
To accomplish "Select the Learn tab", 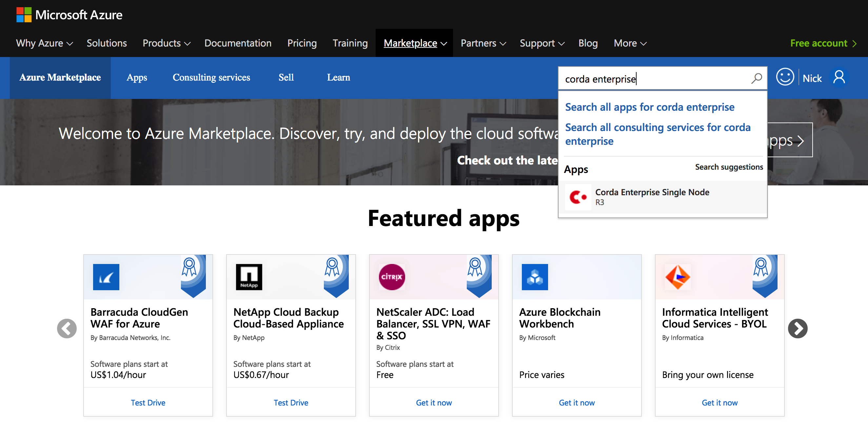I will [338, 77].
